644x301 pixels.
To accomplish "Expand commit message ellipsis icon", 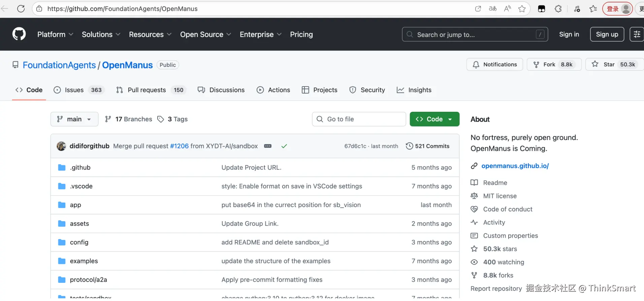I will tap(268, 146).
